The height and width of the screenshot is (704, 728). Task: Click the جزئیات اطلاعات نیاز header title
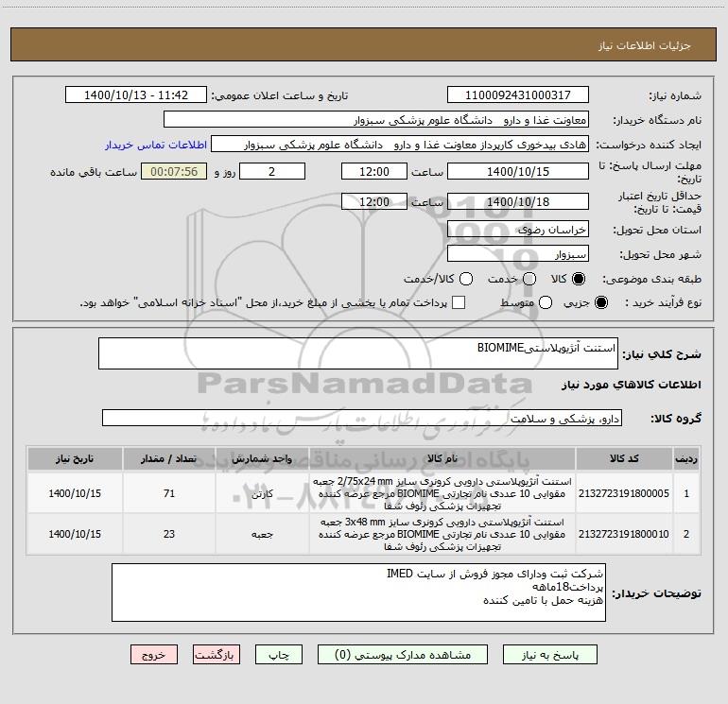[645, 45]
